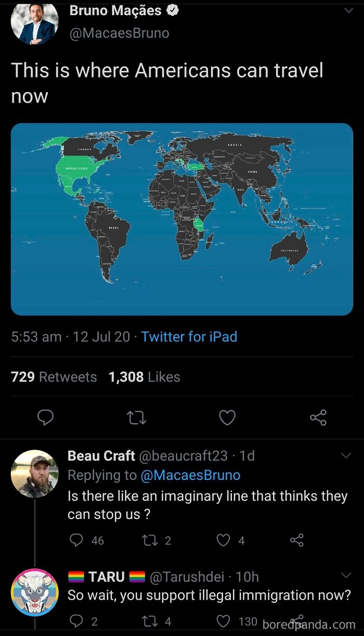The image size is (364, 636).
Task: Like Beau Craft's reply
Action: tap(224, 540)
